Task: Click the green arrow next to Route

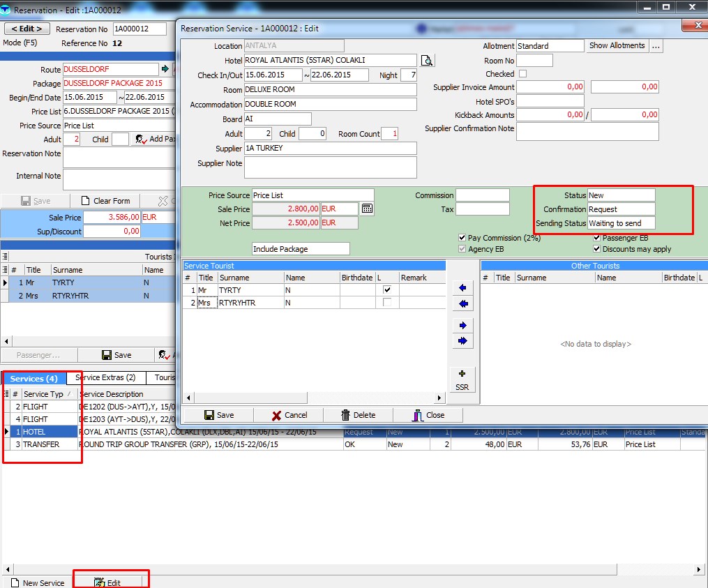Action: click(165, 69)
